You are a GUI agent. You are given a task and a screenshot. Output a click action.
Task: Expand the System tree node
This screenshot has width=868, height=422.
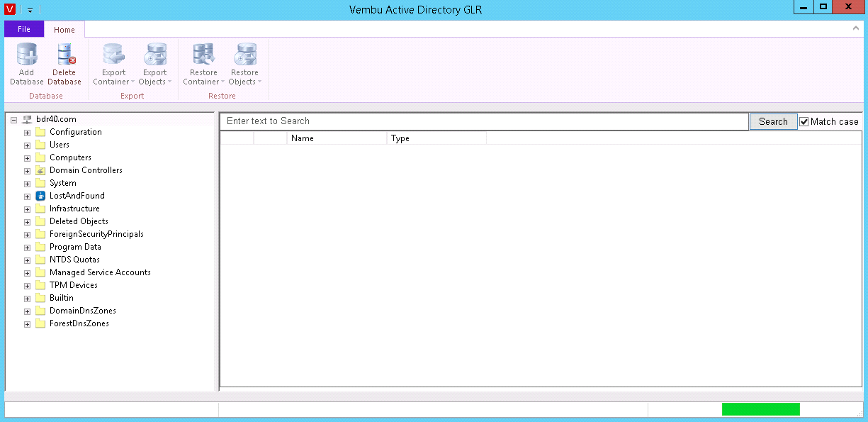click(27, 184)
